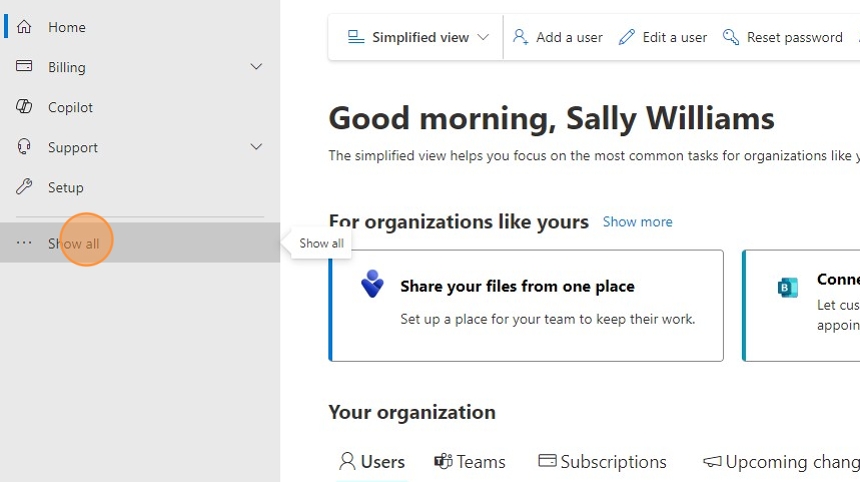The image size is (860, 482).
Task: Click the Show all ellipsis icon
Action: pyautogui.click(x=25, y=243)
